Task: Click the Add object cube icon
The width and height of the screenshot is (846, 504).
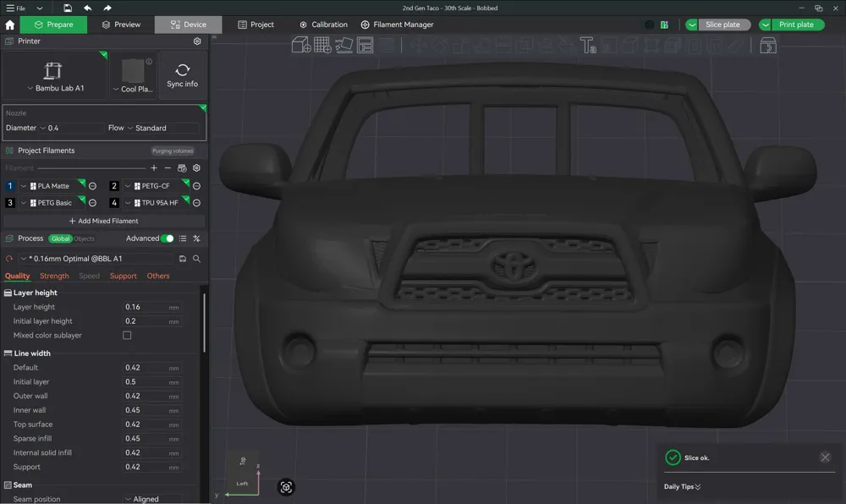Action: point(301,46)
